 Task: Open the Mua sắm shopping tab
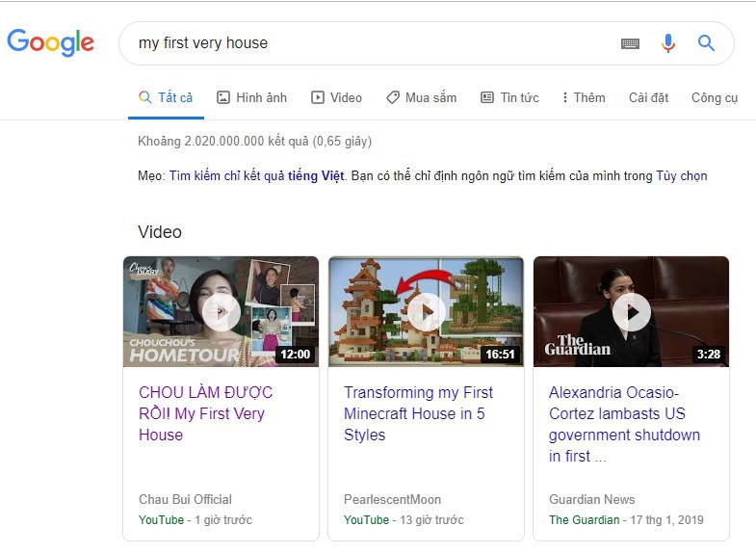[x=422, y=98]
